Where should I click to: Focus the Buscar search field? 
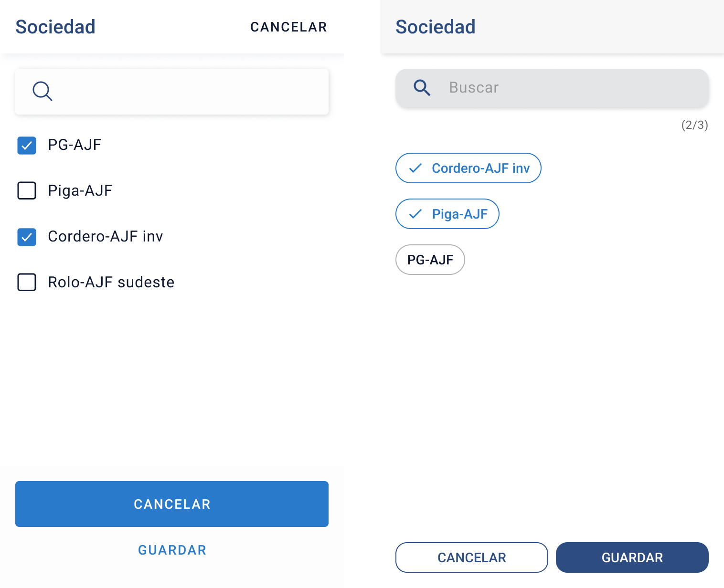(552, 88)
